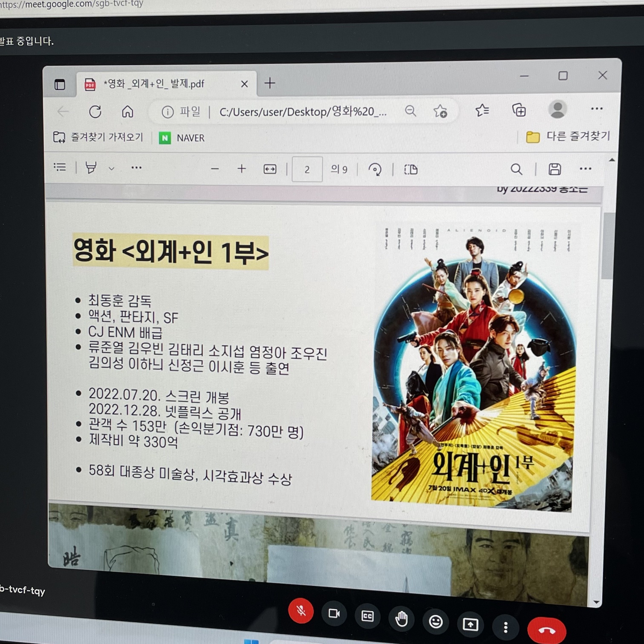This screenshot has width=644, height=644.
Task: Open the Favorites list
Action: [x=482, y=110]
